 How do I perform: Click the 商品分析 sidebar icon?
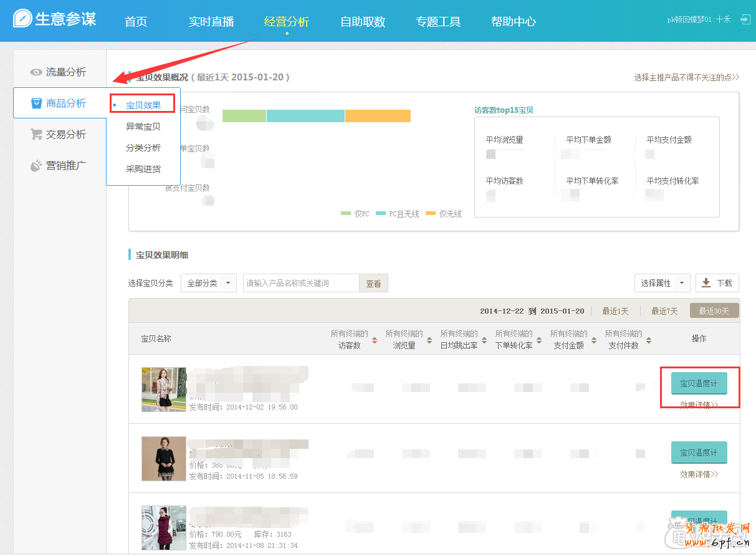coord(36,103)
